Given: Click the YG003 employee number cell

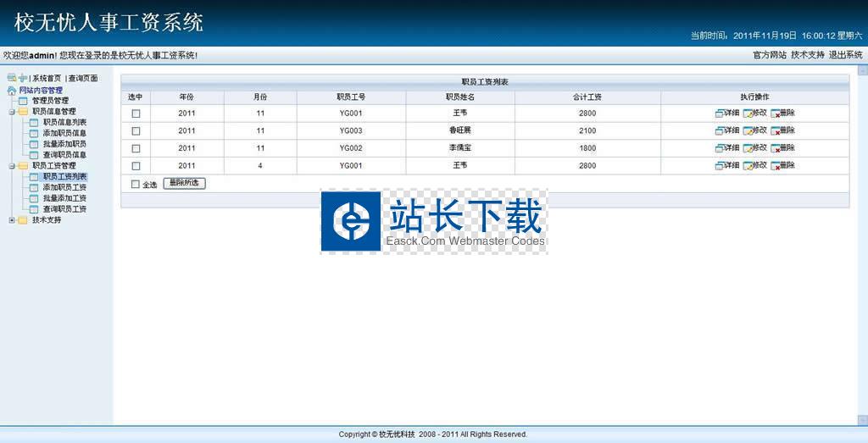Looking at the screenshot, I should point(351,131).
